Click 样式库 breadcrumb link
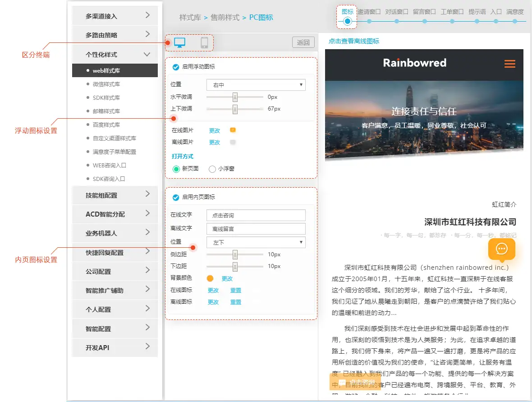Image resolution: width=532 pixels, height=402 pixels. tap(190, 17)
